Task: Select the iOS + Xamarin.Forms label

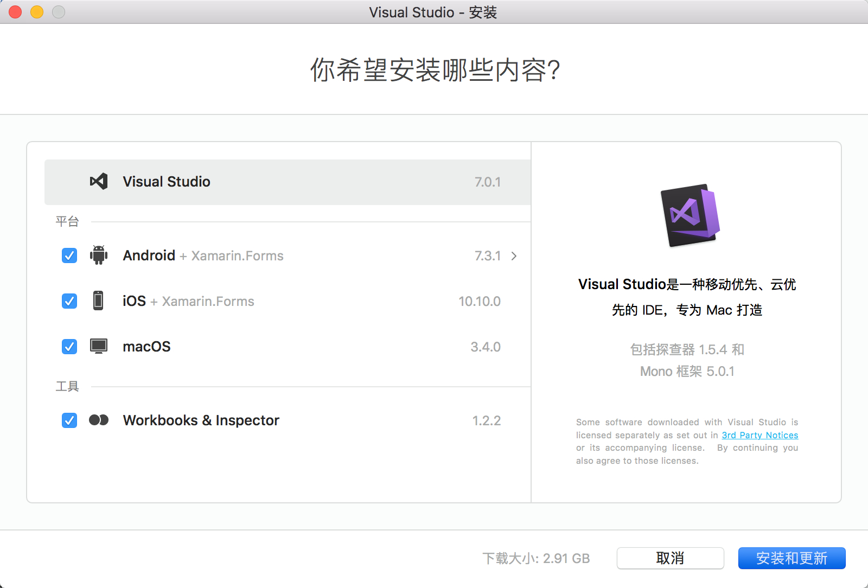Action: [189, 301]
